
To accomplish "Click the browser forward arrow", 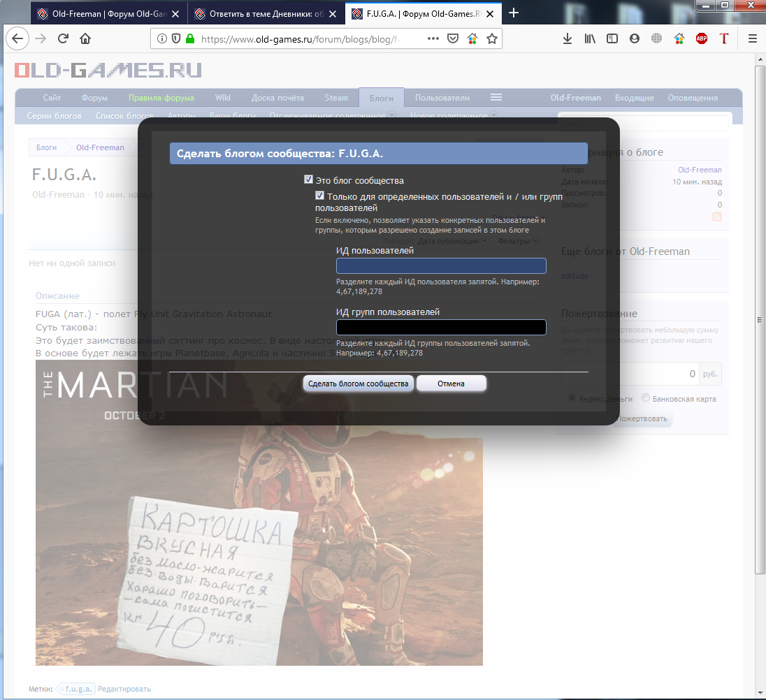I will pyautogui.click(x=41, y=38).
